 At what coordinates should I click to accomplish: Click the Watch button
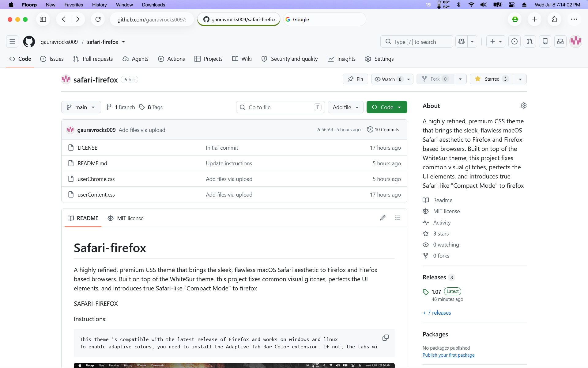click(392, 79)
